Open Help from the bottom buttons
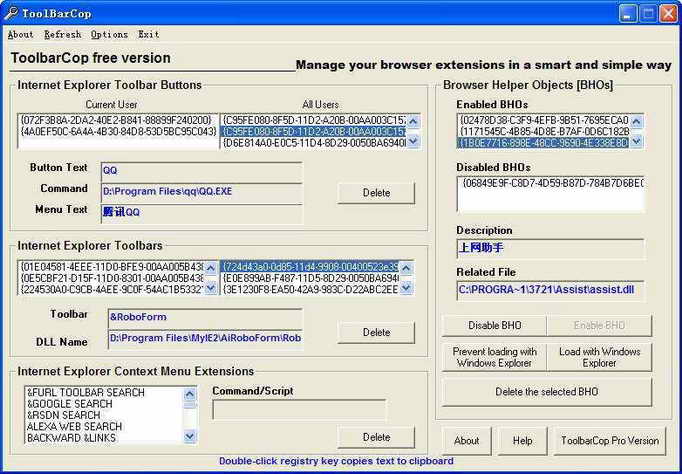Image resolution: width=682 pixels, height=474 pixels. coord(522,440)
